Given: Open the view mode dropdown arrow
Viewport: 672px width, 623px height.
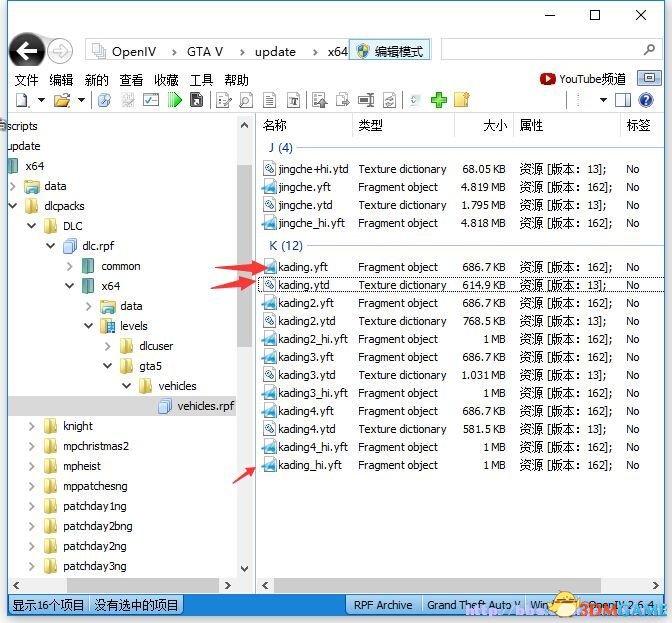Looking at the screenshot, I should pyautogui.click(x=603, y=100).
